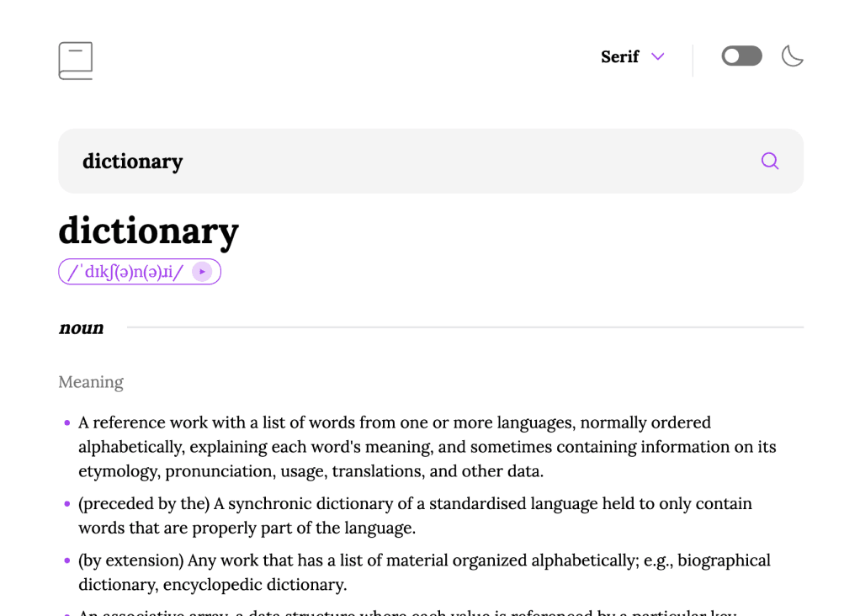Viewport: 860px width, 616px height.
Task: Click the large 'dictionary' heading
Action: (x=148, y=230)
